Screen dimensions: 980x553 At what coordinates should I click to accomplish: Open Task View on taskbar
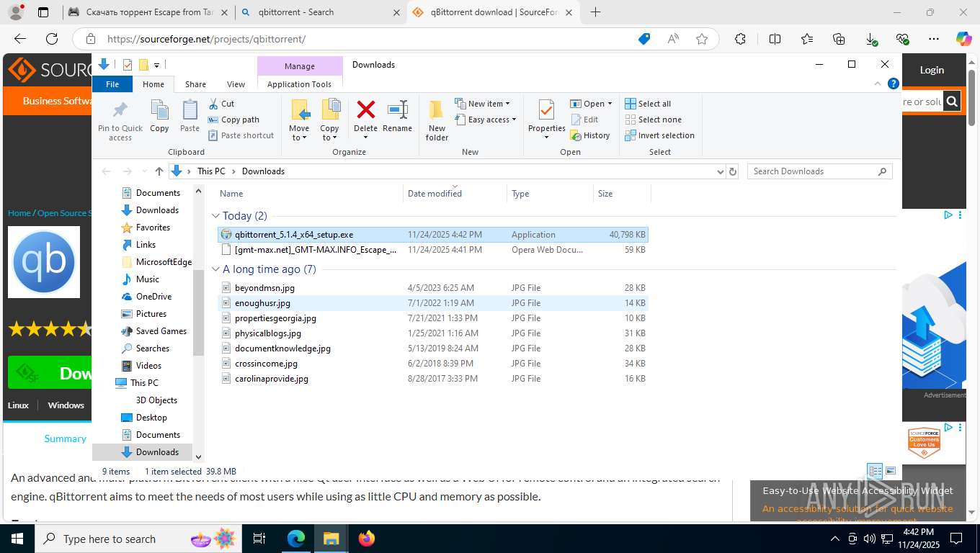tap(259, 539)
